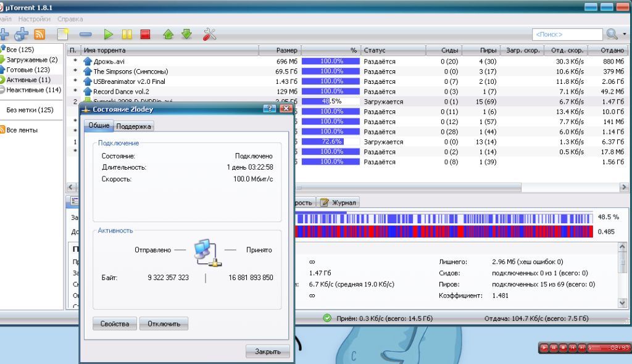Click the remove torrent minus icon
This screenshot has width=632, height=364.
(x=86, y=35)
